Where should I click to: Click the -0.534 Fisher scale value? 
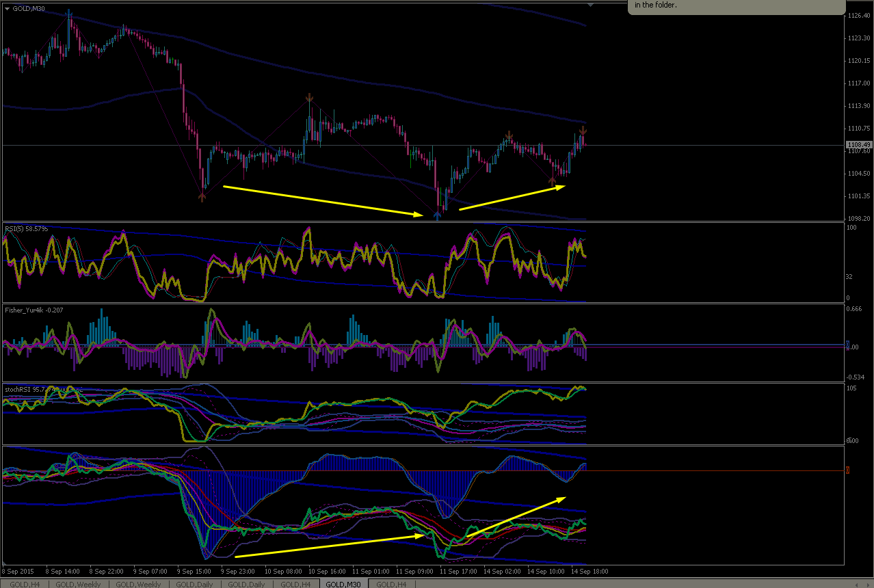point(857,377)
